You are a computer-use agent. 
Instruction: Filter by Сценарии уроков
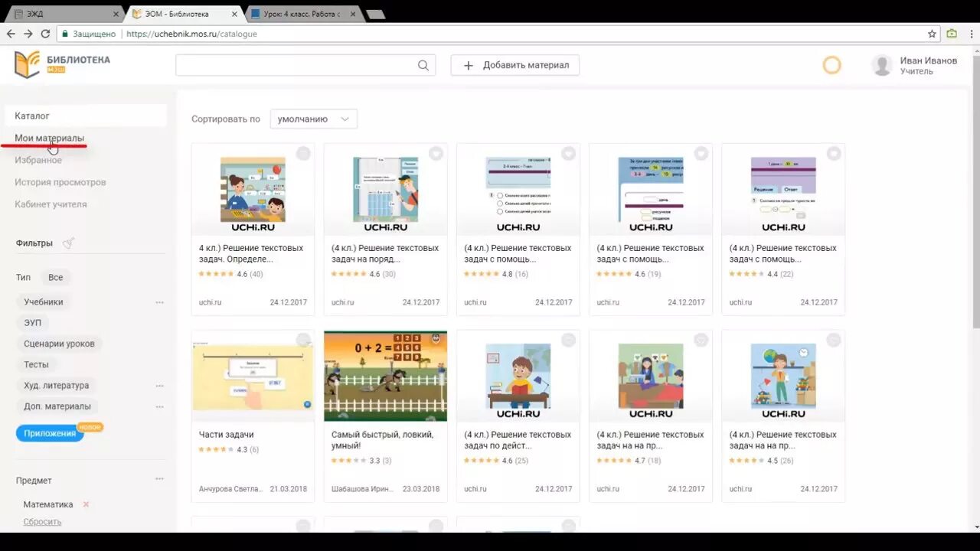point(59,344)
